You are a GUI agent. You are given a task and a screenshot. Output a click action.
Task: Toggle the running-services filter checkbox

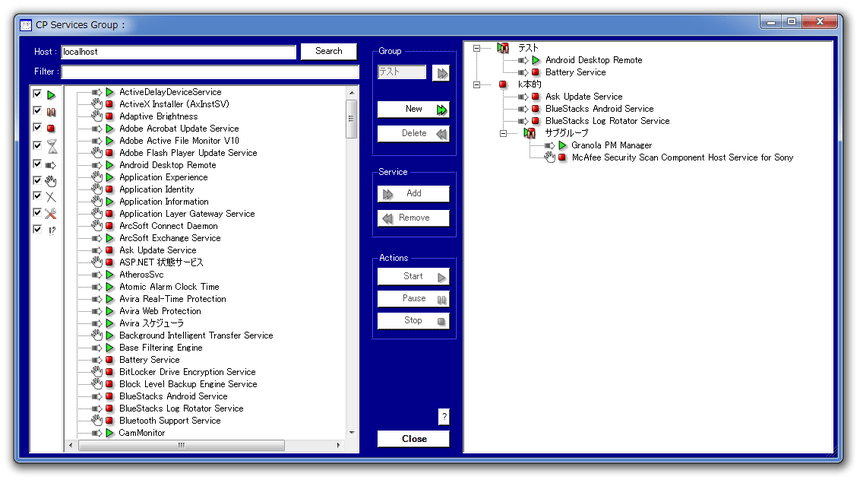(x=37, y=94)
